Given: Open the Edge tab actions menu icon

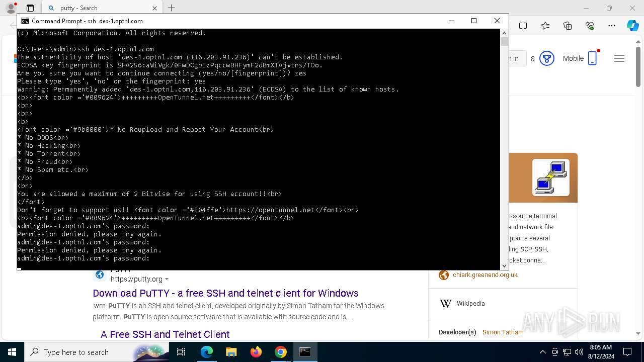Looking at the screenshot, I should pyautogui.click(x=30, y=8).
